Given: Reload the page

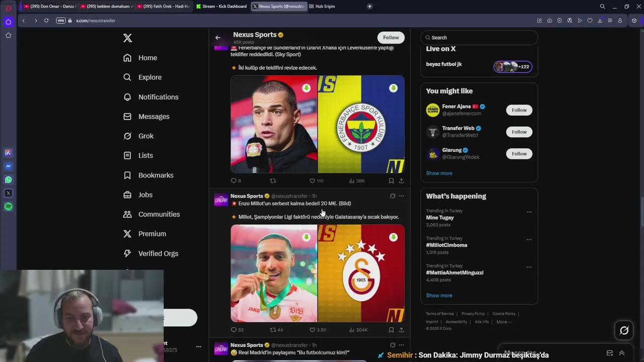Looking at the screenshot, I should (x=46, y=21).
